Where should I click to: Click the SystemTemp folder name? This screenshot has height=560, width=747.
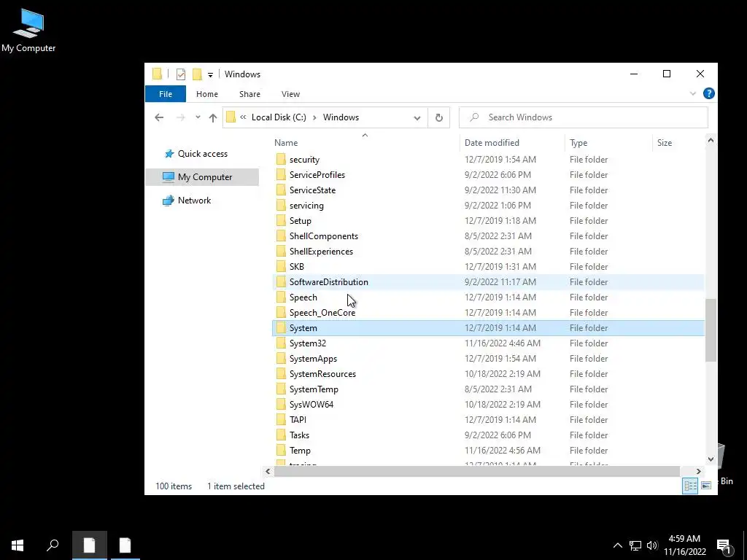(314, 389)
